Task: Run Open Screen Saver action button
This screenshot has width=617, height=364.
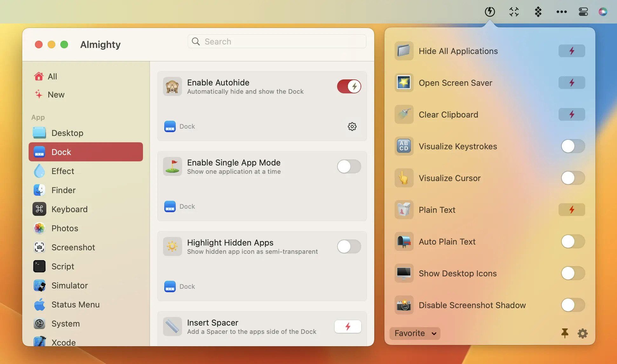Action: [572, 83]
